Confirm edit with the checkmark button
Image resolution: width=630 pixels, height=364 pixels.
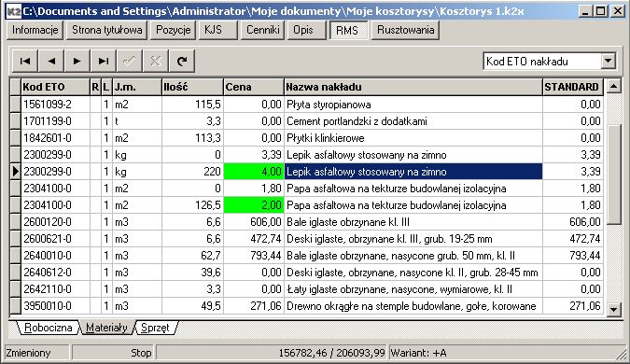click(x=130, y=61)
